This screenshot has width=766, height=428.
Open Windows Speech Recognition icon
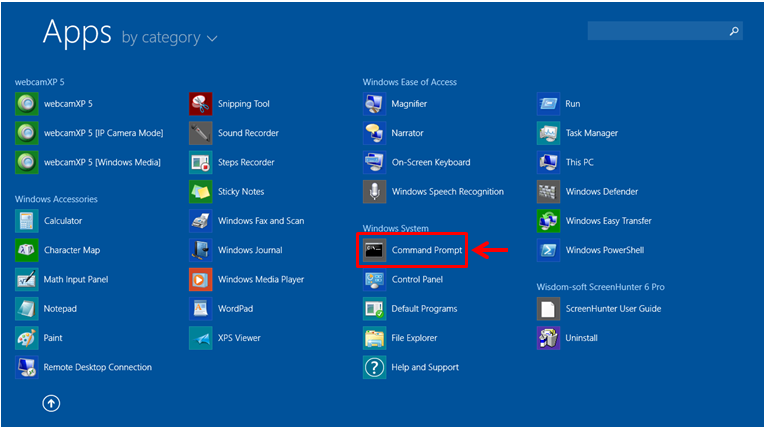(x=375, y=192)
